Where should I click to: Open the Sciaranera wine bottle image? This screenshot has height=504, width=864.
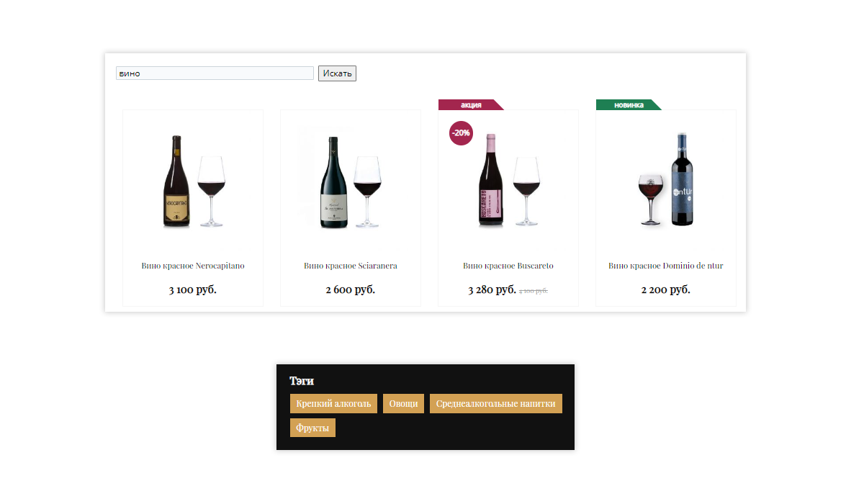(351, 180)
